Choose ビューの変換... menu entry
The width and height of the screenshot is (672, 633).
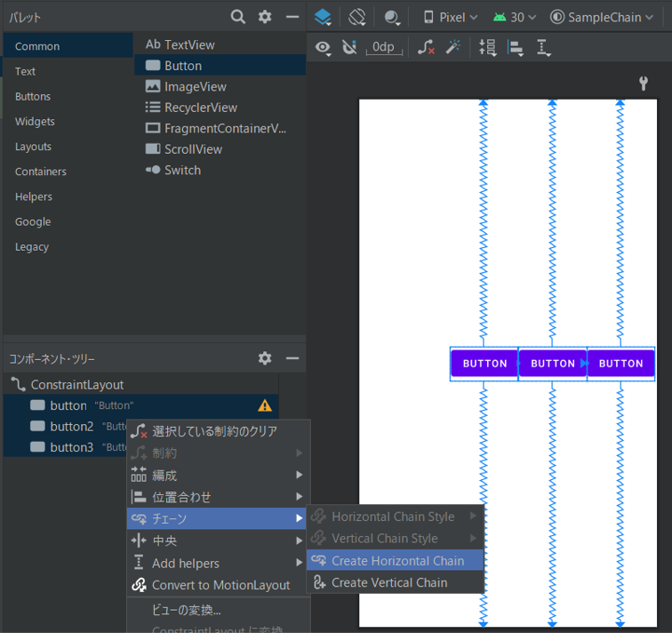(219, 609)
